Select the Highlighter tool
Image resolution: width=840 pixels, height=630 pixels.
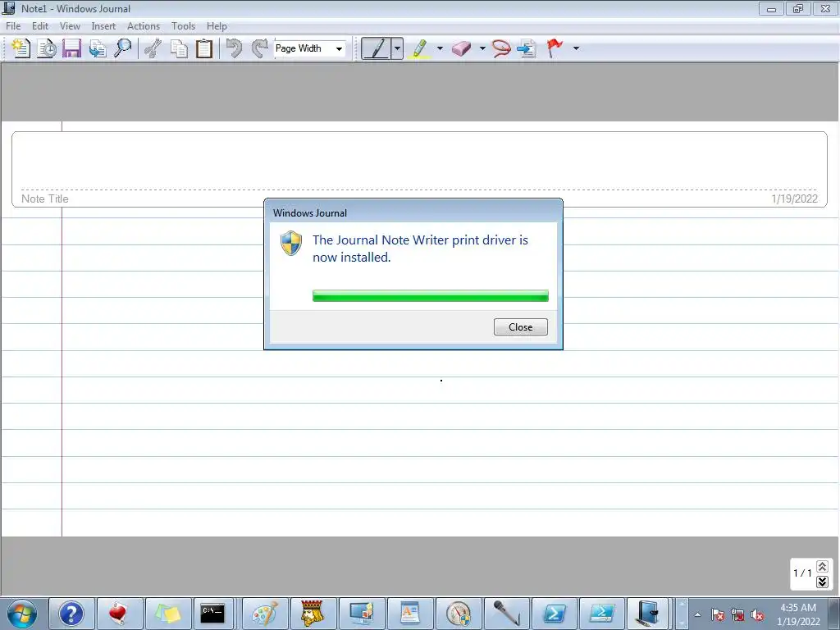click(419, 48)
